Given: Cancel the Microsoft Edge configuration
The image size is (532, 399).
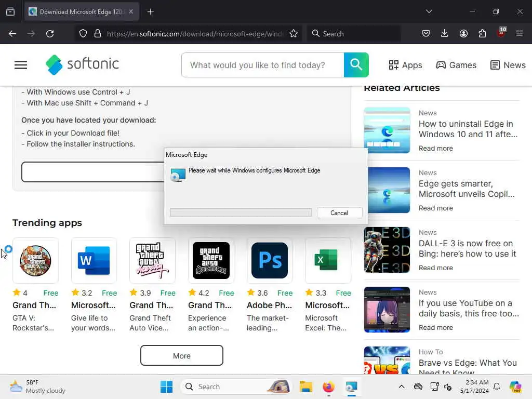Looking at the screenshot, I should point(339,212).
